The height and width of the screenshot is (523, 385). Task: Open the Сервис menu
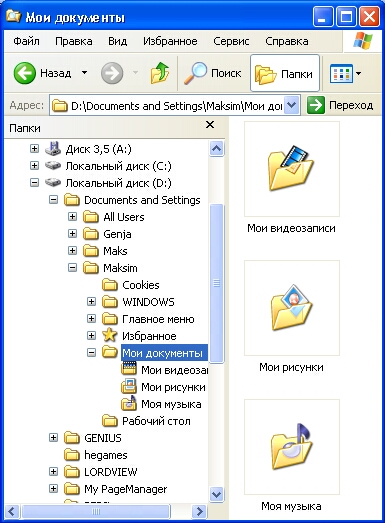point(231,41)
